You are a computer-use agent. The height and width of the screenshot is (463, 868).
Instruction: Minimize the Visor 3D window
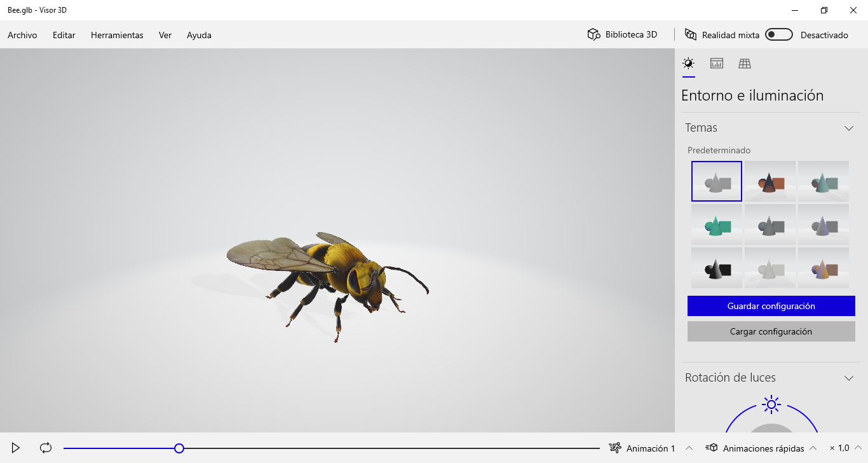pyautogui.click(x=795, y=10)
